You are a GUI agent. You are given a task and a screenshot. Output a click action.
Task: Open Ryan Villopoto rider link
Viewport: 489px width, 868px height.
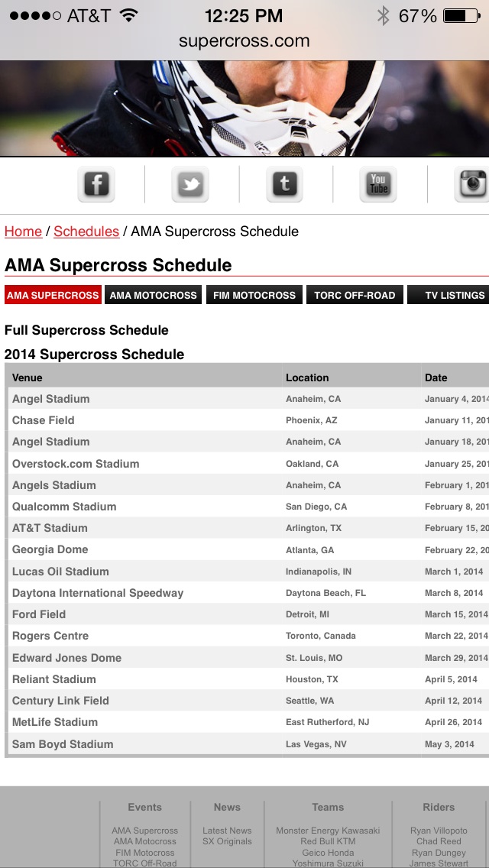pos(439,831)
